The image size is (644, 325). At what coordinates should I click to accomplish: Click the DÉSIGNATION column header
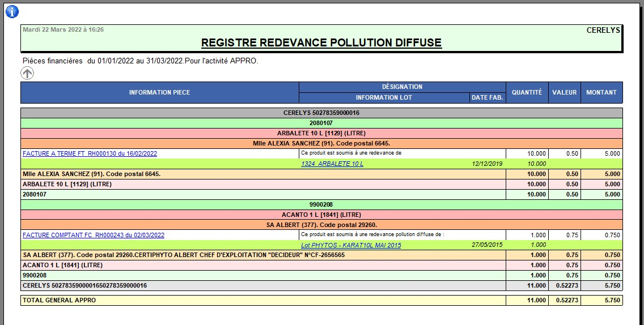[402, 87]
